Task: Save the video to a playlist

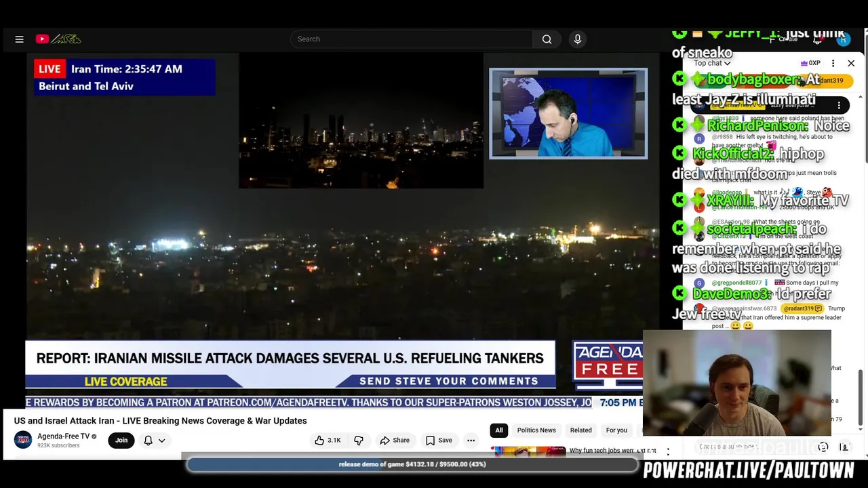Action: click(439, 441)
